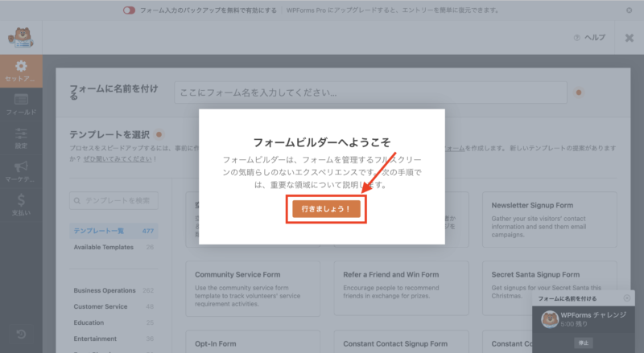This screenshot has width=644, height=353.
Task: Click the challenge widget bear avatar
Action: point(550,319)
